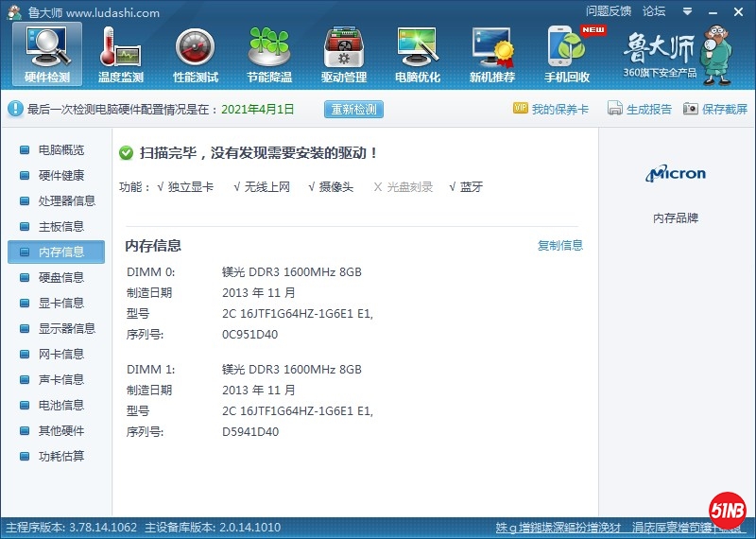Open 我的保养卡 VIP card
Screen dimensions: 756x539
point(551,110)
